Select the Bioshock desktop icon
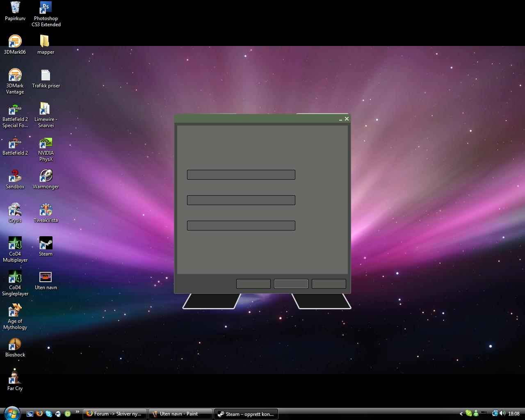This screenshot has width=525, height=420. pyautogui.click(x=15, y=347)
